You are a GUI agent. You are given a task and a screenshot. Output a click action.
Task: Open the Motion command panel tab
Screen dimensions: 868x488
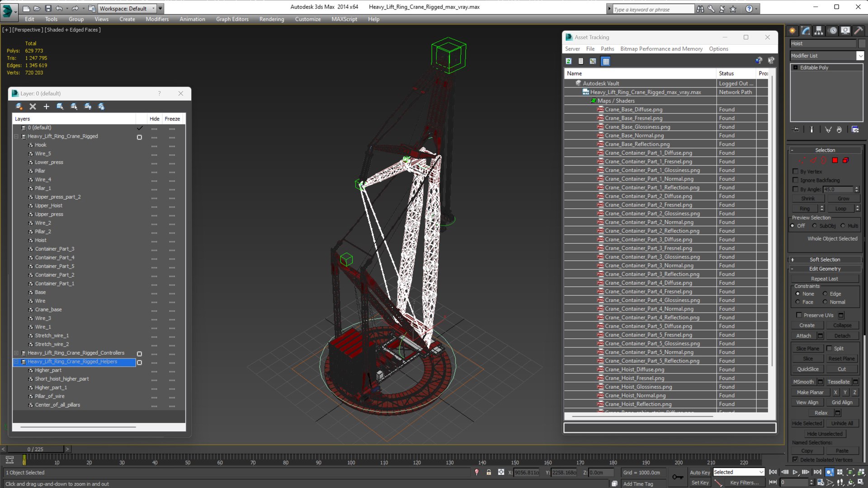click(x=832, y=30)
